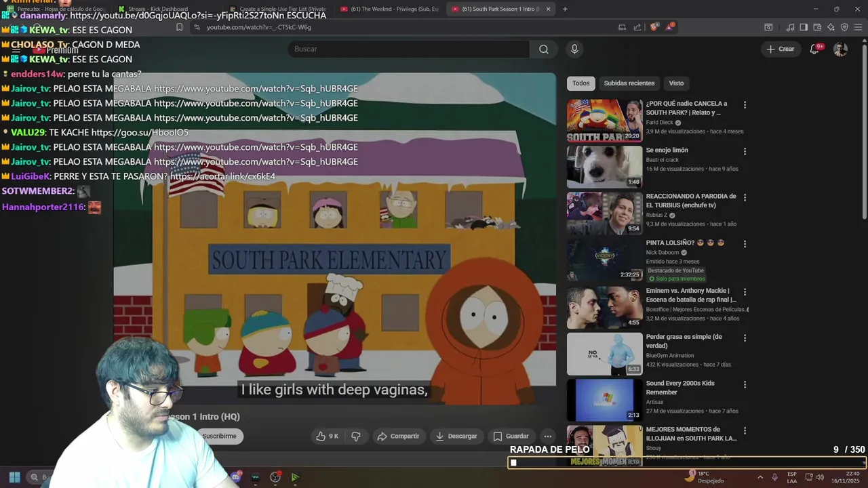
Task: Click into the Buscar search field
Action: pos(409,49)
